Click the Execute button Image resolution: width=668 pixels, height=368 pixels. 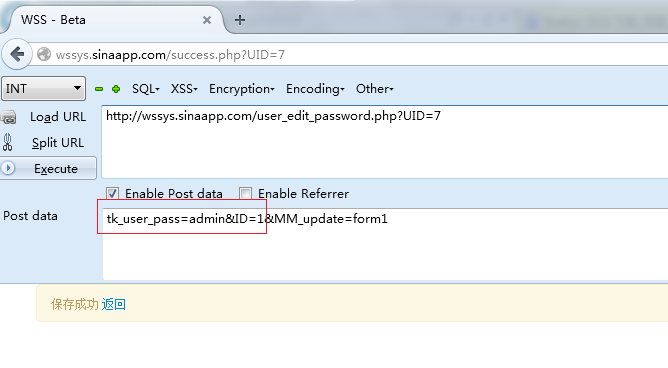pyautogui.click(x=49, y=168)
